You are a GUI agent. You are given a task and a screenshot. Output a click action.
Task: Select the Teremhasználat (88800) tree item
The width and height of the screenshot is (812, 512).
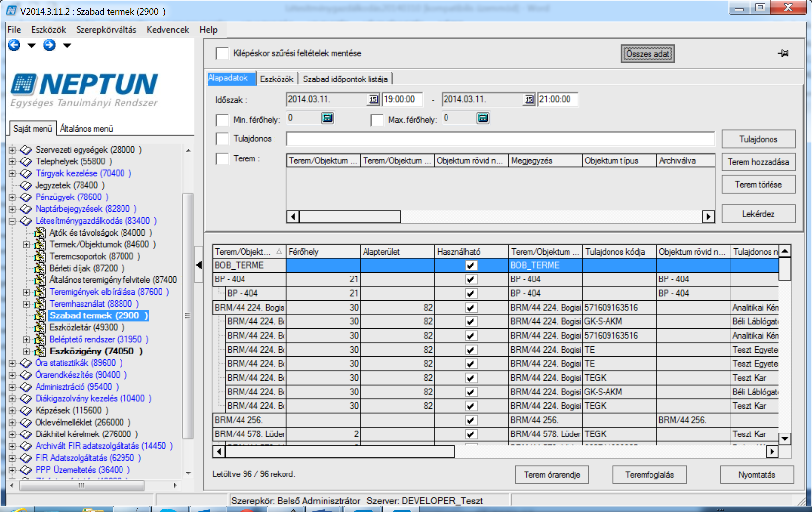pos(94,304)
